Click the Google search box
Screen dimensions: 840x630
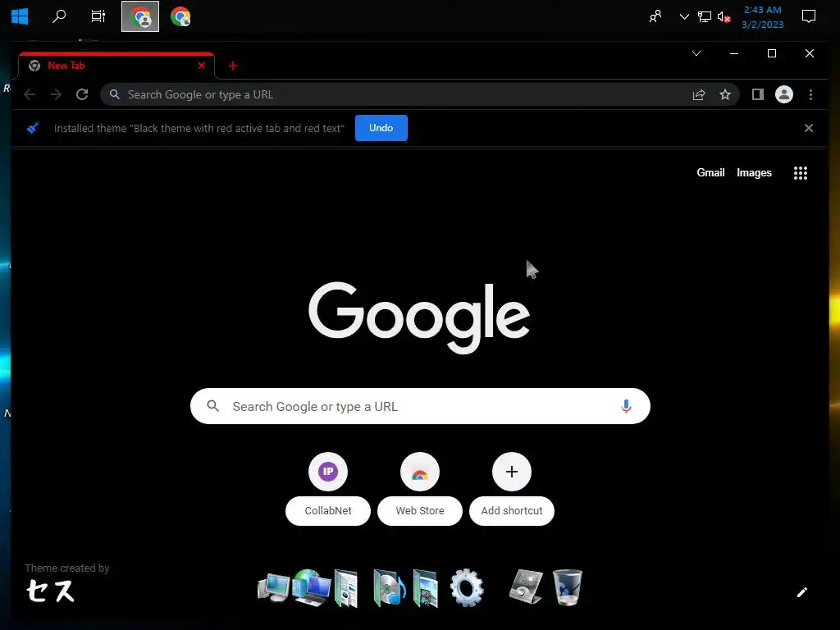420,406
